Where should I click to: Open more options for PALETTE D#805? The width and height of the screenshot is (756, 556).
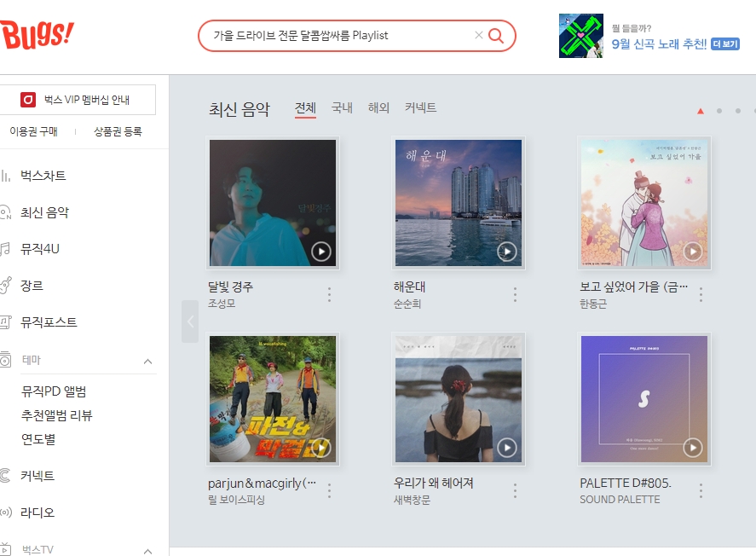pos(701,490)
